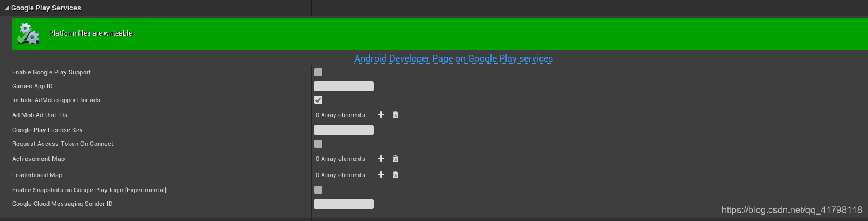868x221 pixels.
Task: Enable Snapshots on Google Play login checkbox
Action: pyautogui.click(x=318, y=190)
